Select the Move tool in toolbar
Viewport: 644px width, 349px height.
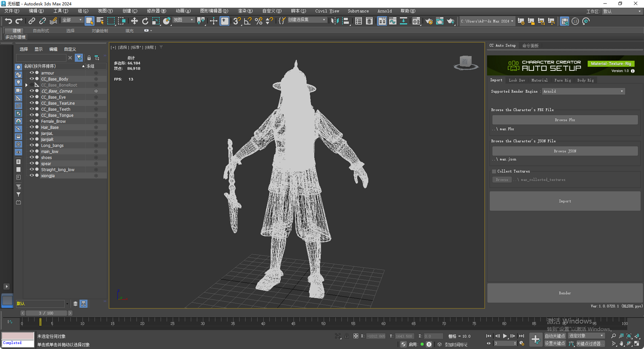click(x=134, y=21)
